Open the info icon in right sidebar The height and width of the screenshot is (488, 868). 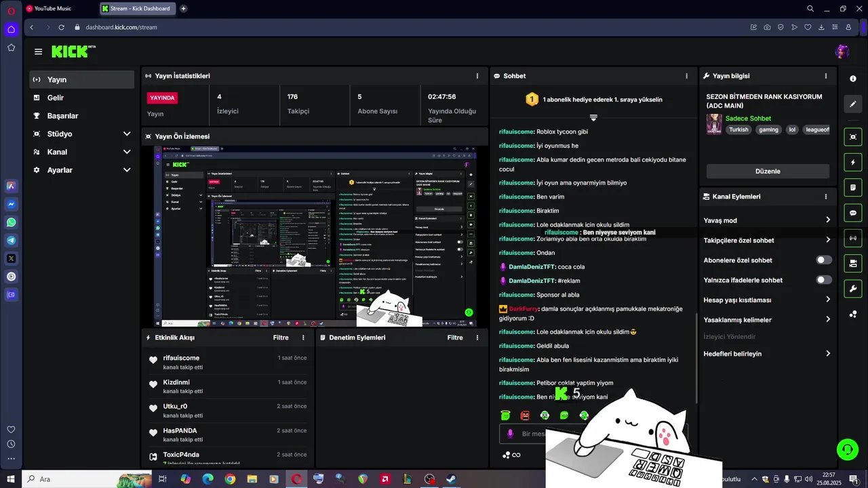pos(853,79)
